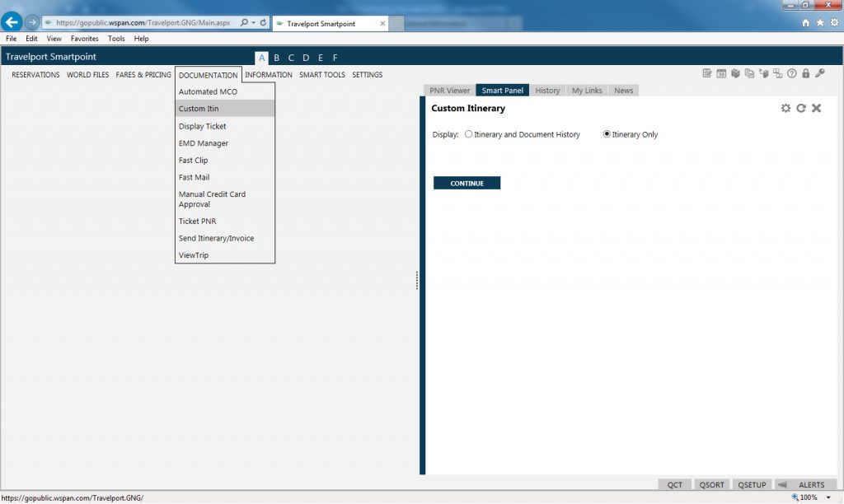The width and height of the screenshot is (844, 504).
Task: Open the notepad edit icon in toolbar
Action: click(706, 73)
